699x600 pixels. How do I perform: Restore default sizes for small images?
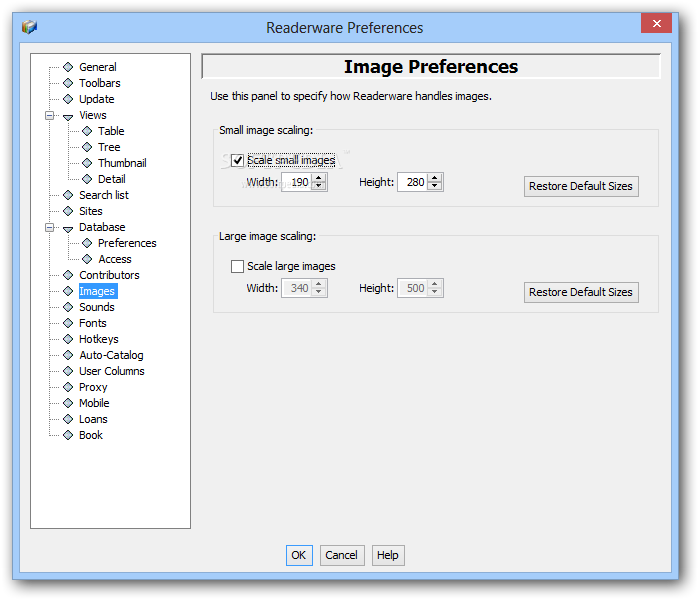tap(581, 186)
